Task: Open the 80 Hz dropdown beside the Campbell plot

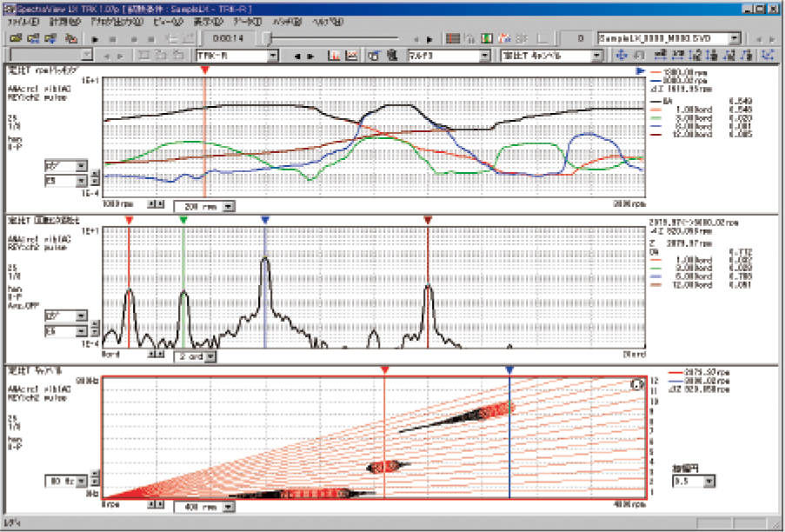Action: point(66,482)
